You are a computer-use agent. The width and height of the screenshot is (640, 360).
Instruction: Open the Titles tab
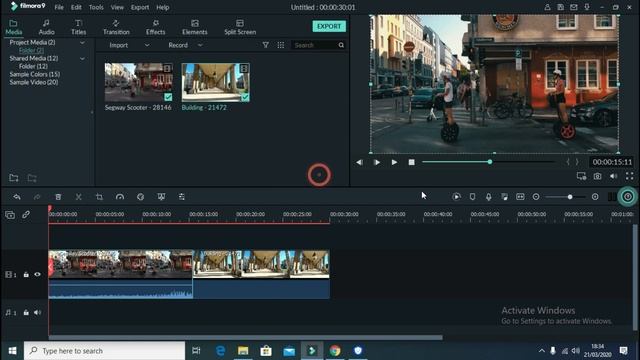point(78,27)
